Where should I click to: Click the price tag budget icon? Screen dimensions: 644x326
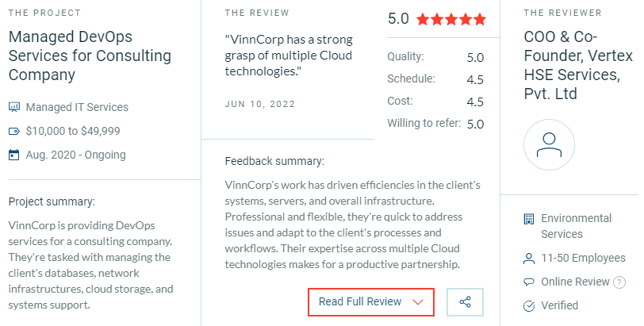click(14, 132)
